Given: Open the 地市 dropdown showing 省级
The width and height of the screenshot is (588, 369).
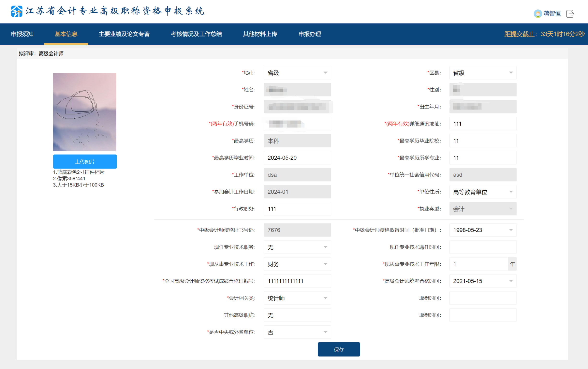Looking at the screenshot, I should pyautogui.click(x=297, y=73).
